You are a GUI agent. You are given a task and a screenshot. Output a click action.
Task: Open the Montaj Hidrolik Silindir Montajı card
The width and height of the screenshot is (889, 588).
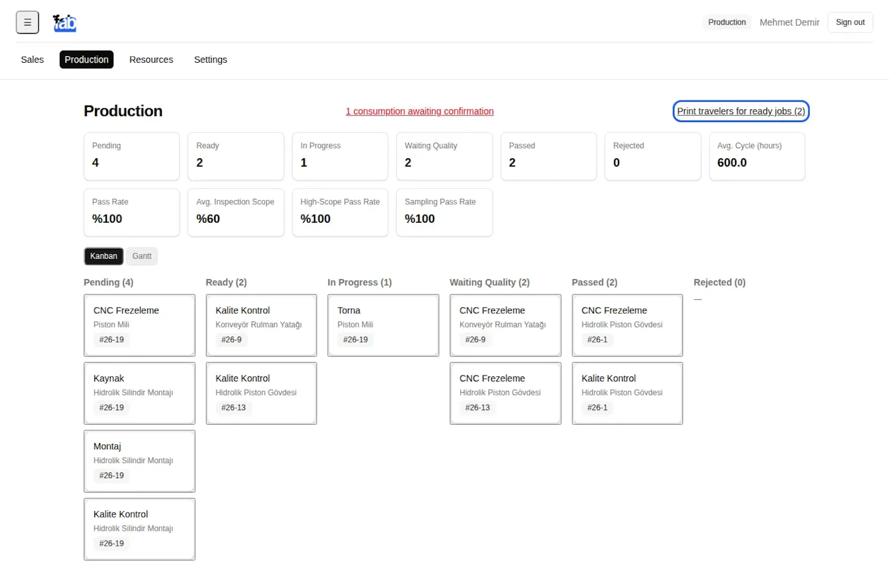click(x=139, y=461)
